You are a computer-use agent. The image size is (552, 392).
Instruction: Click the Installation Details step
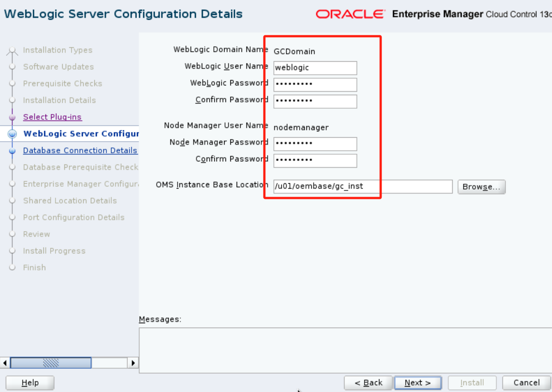[x=59, y=100]
